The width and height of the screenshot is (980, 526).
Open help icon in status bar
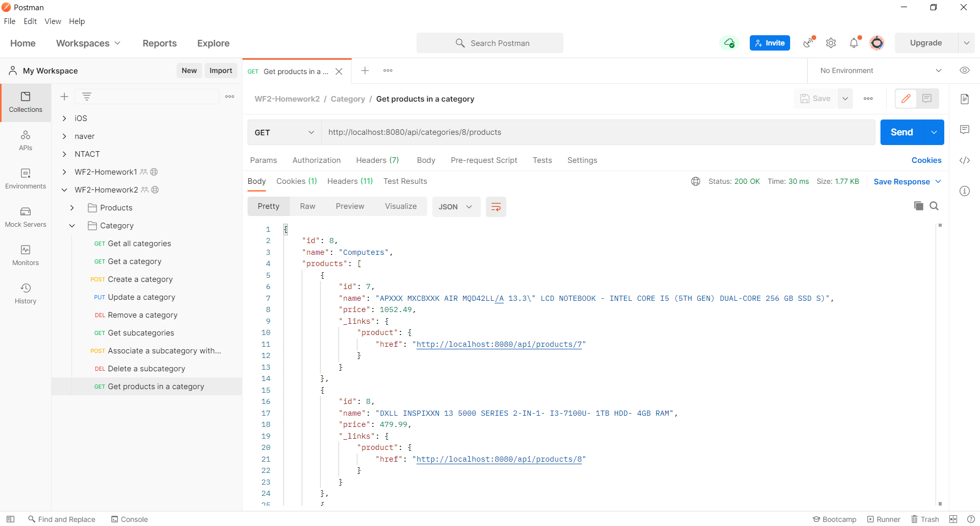click(x=971, y=519)
